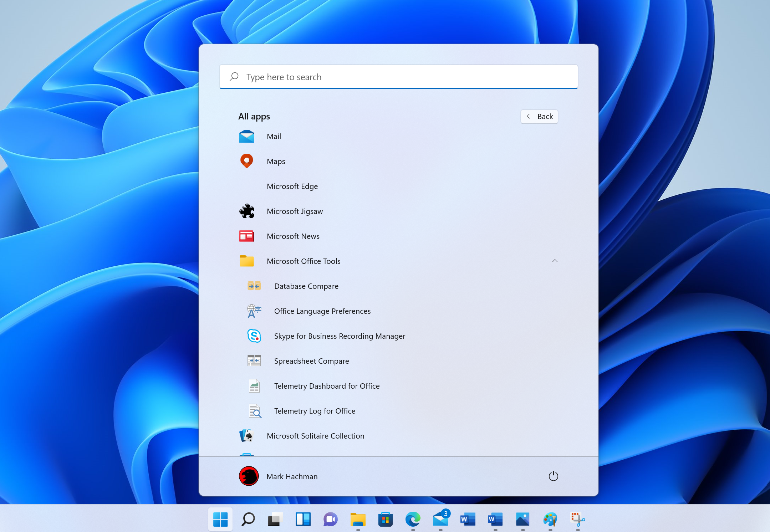Click 'Skype for Business Recording Manager' text
Viewport: 770px width, 532px height.
tap(340, 336)
